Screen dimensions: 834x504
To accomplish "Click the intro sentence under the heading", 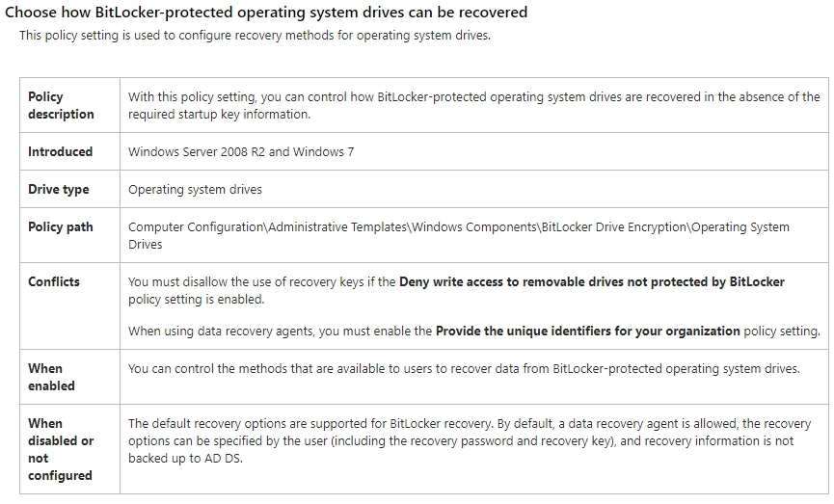I will [255, 35].
